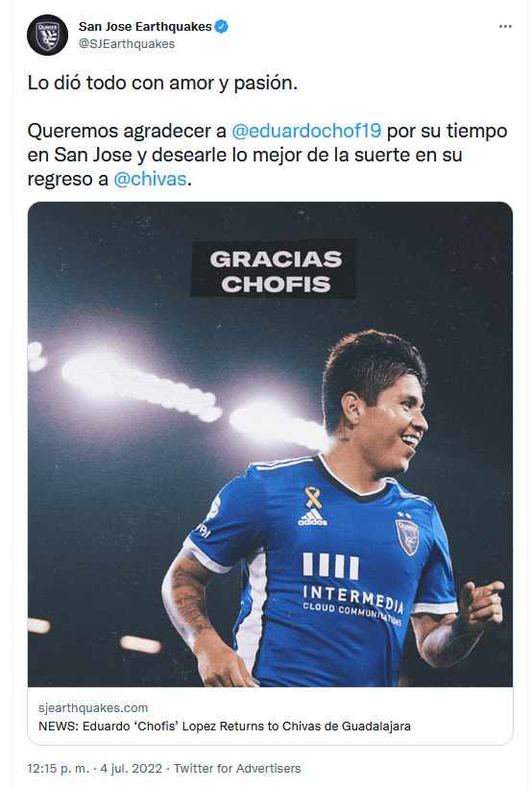532x789 pixels.
Task: Click the San Jose Earthquakes display name
Action: click(x=145, y=26)
